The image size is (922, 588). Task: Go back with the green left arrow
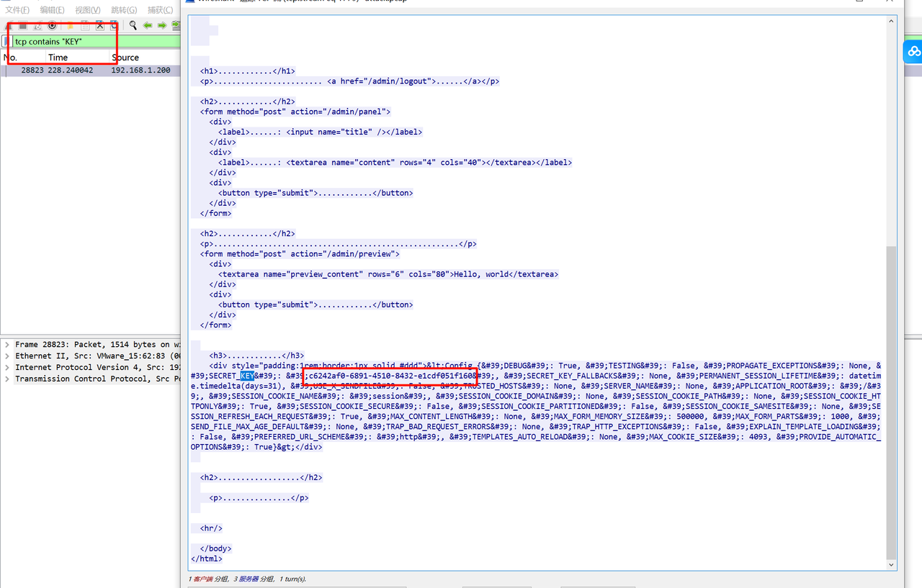(148, 26)
